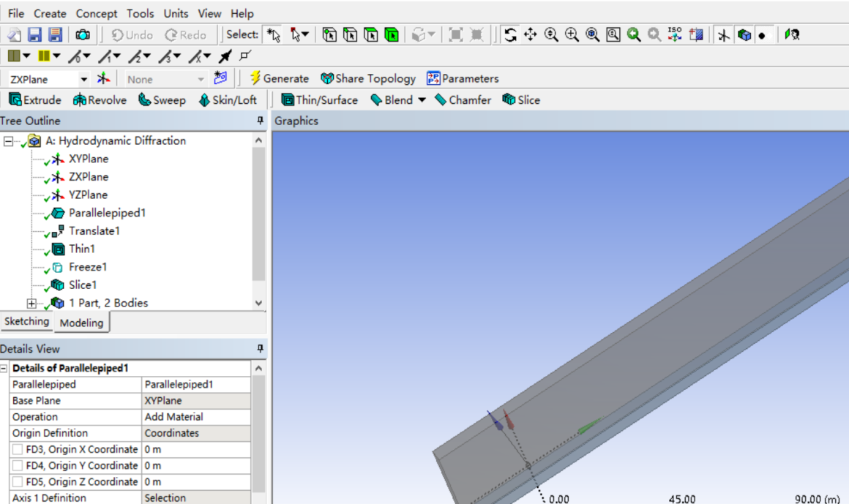Select Slice1 in the Tree Outline

pos(83,285)
